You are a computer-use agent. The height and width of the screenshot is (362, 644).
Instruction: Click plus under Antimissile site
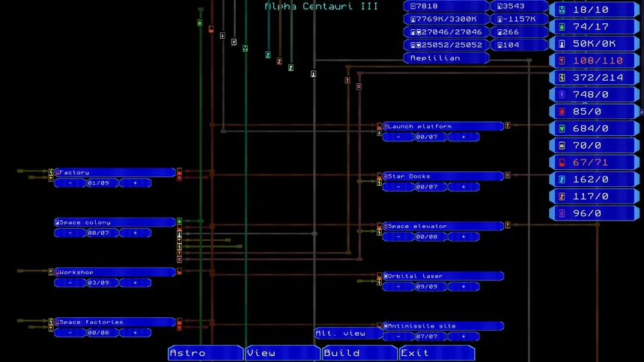click(464, 337)
